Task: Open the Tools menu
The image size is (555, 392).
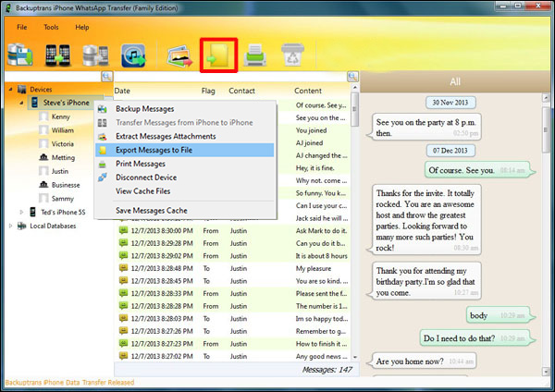Action: coord(51,28)
